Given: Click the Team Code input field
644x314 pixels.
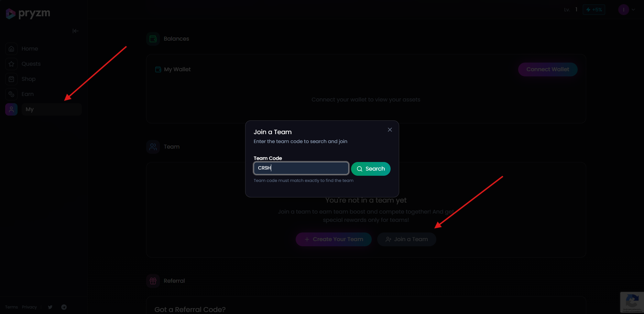Looking at the screenshot, I should [x=301, y=168].
